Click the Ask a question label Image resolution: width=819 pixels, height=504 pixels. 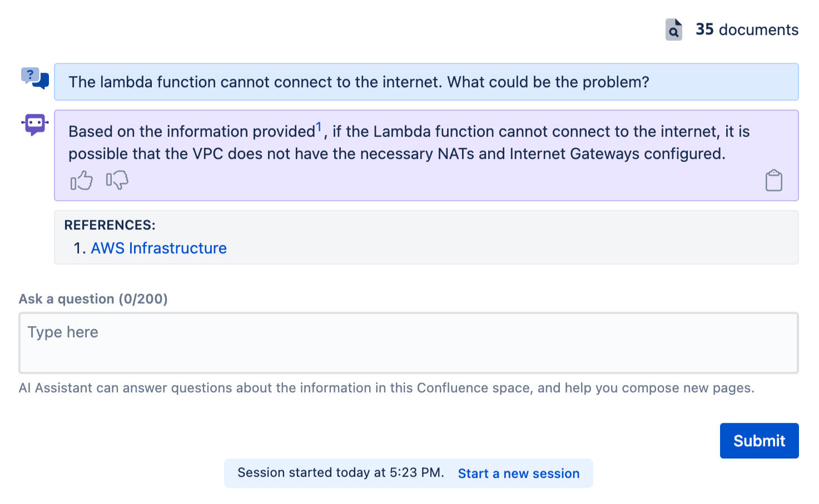[x=93, y=299]
